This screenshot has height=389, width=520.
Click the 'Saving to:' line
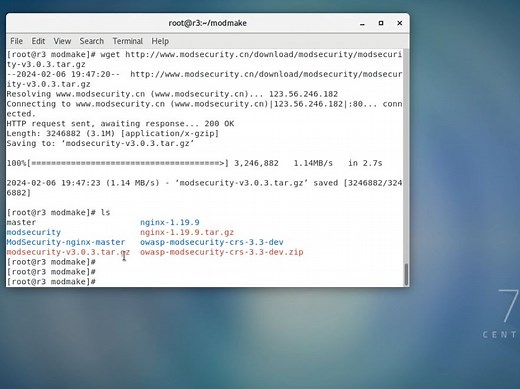pyautogui.click(x=100, y=143)
